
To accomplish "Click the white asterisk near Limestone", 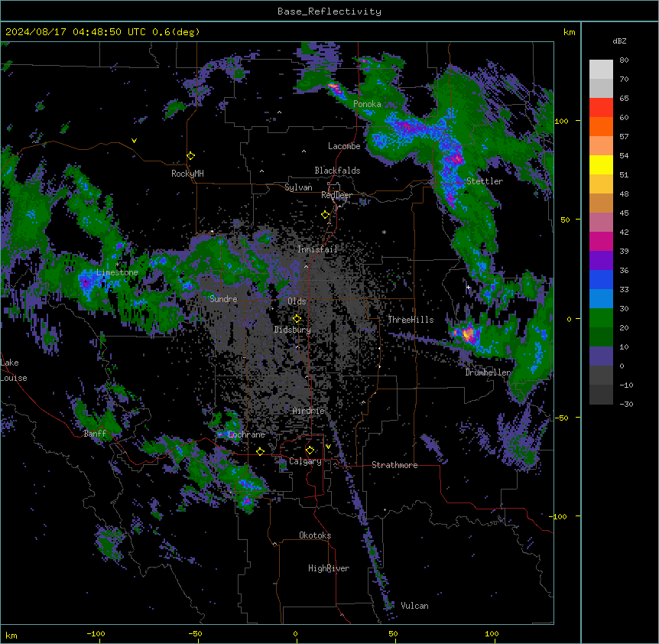I will pyautogui.click(x=118, y=265).
